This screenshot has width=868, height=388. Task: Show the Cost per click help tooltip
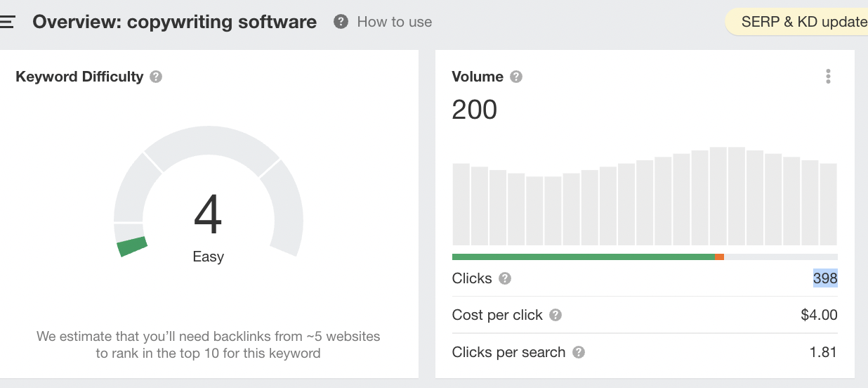555,315
